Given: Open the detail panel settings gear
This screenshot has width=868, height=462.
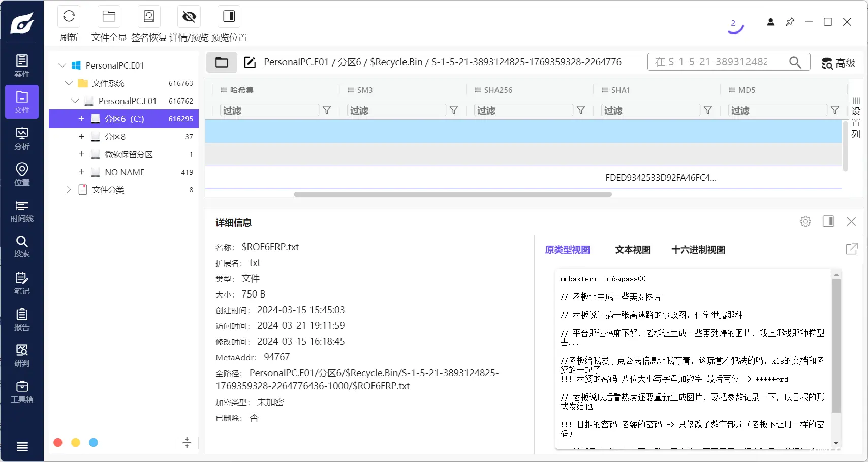Looking at the screenshot, I should click(x=805, y=221).
